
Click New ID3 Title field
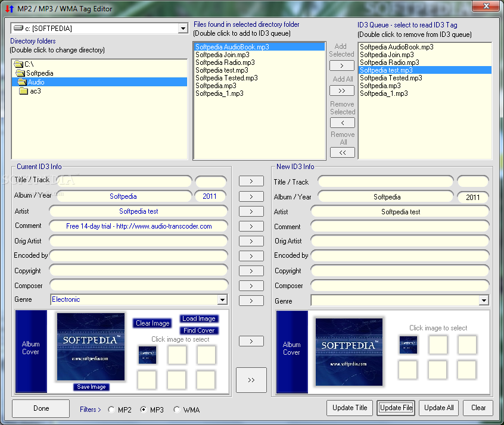coord(385,182)
